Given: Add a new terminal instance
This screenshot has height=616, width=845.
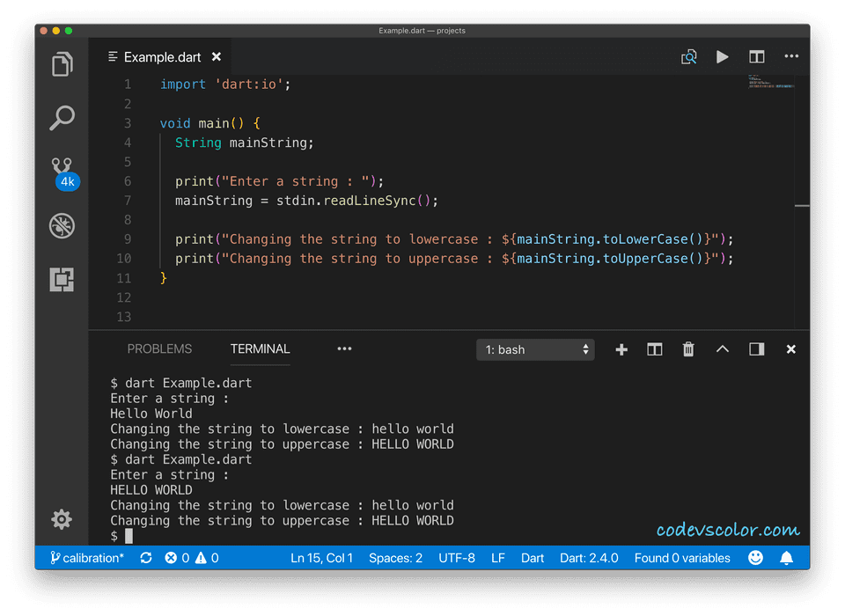Looking at the screenshot, I should 621,348.
